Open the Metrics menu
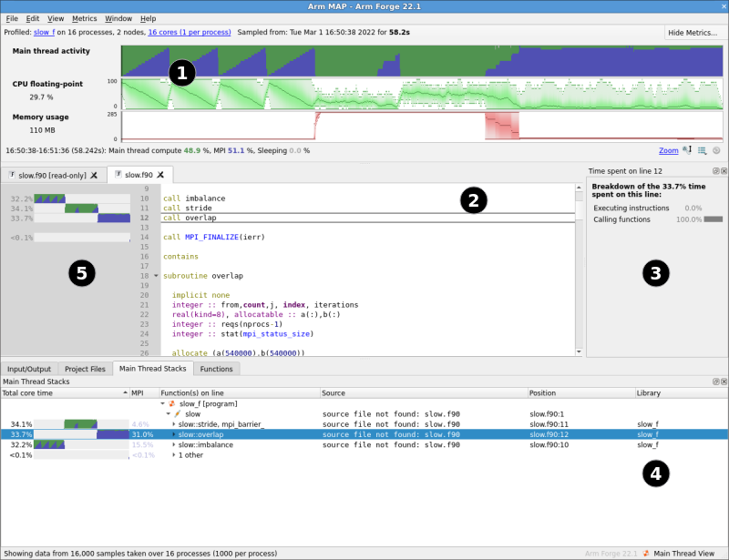 tap(84, 18)
